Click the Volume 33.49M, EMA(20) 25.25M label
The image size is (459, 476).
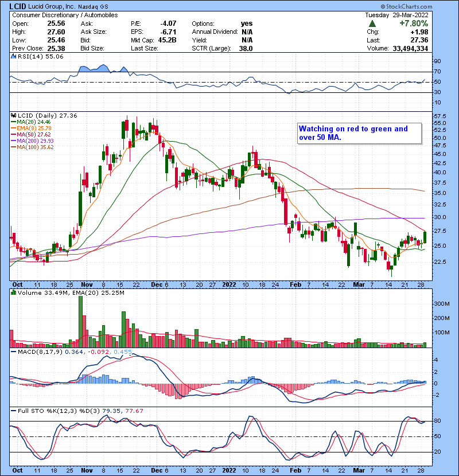pos(71,292)
